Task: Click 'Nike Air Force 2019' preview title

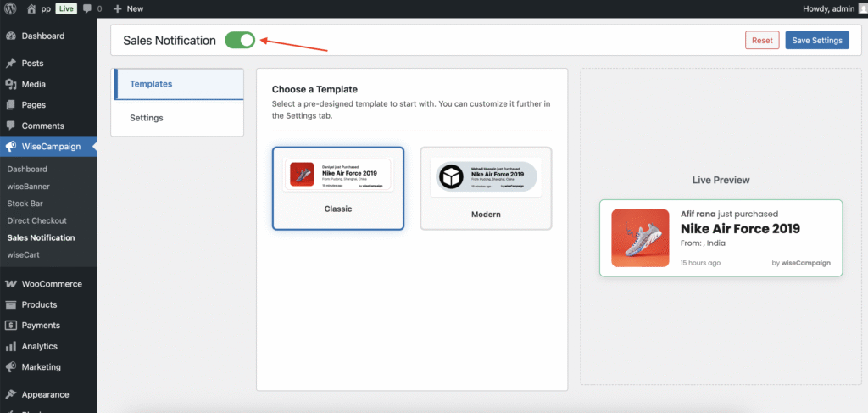Action: [740, 229]
